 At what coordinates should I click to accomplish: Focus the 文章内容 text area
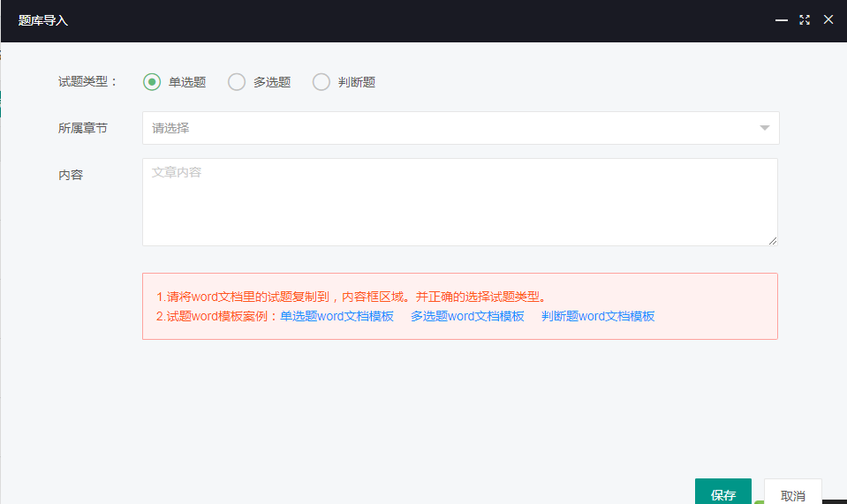click(x=460, y=202)
